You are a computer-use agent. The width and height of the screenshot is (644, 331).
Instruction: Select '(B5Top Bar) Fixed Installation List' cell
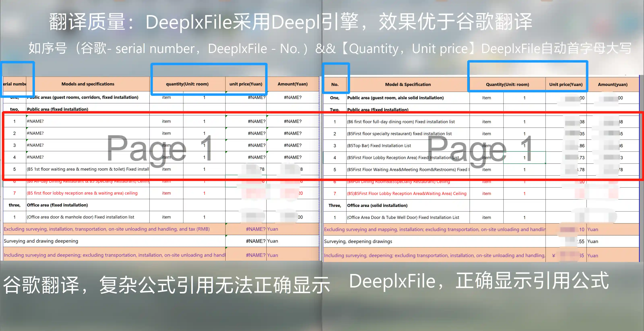379,146
